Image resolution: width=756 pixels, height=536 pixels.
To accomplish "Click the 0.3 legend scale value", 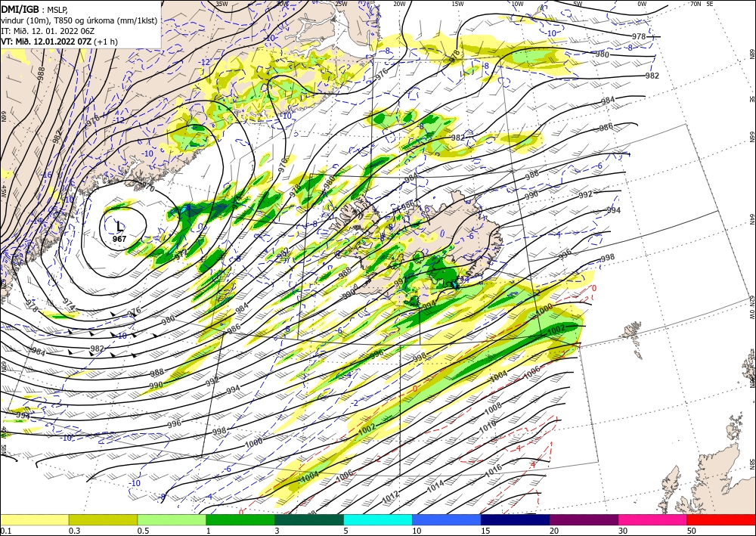I will click(74, 531).
